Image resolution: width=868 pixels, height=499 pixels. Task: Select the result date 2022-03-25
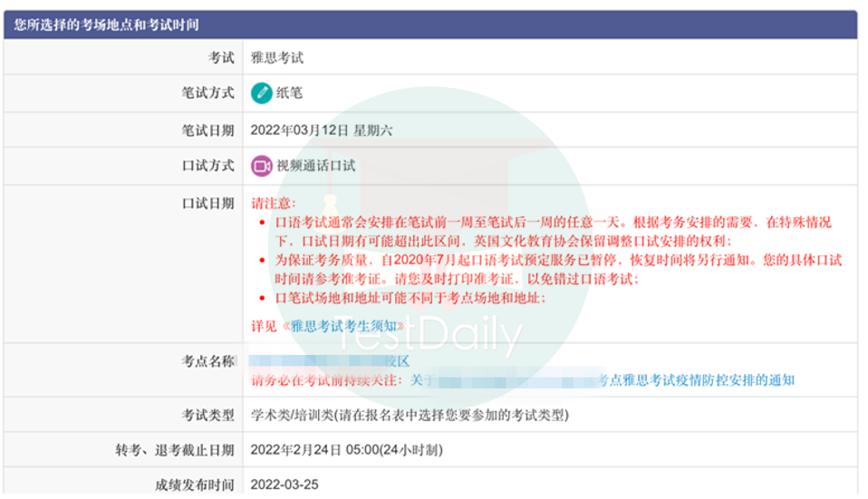(x=285, y=485)
